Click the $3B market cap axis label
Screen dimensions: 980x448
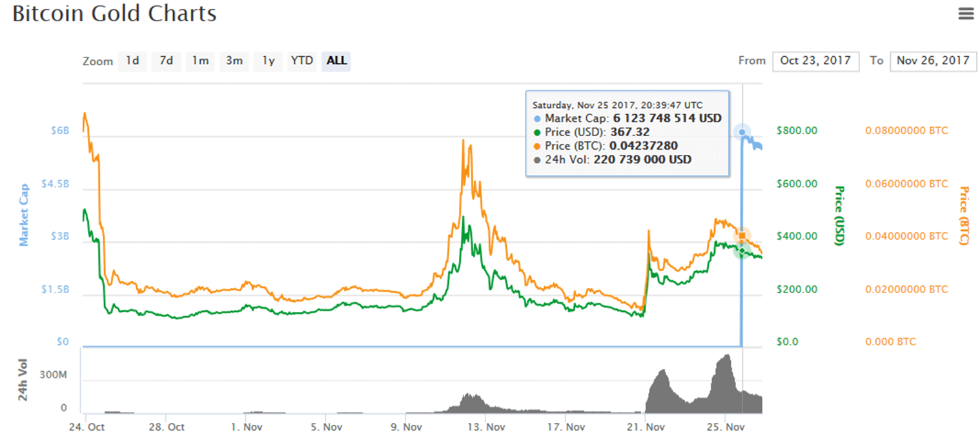tap(59, 236)
